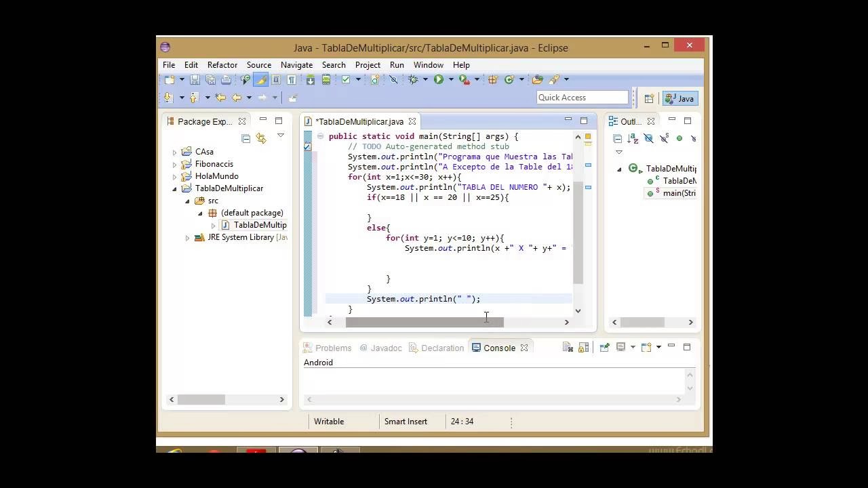Toggle Mark Occurrences highlighter

click(x=261, y=79)
